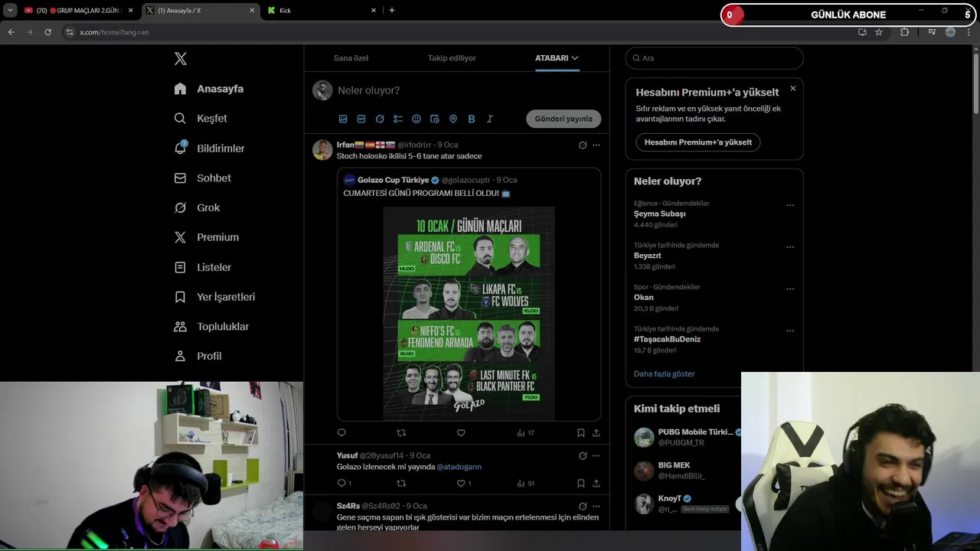Open Grok explain icon on Irfan's post

point(583,145)
